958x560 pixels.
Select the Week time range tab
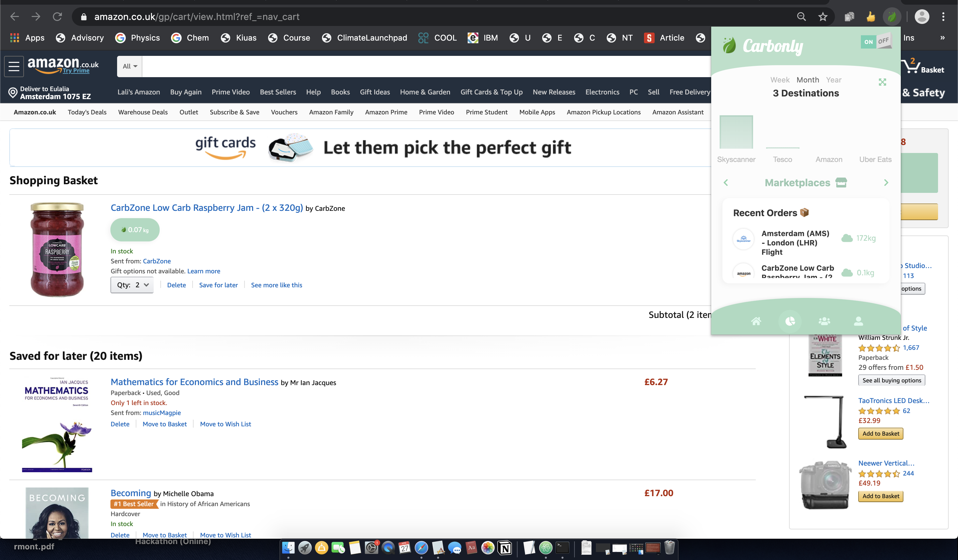coord(780,80)
